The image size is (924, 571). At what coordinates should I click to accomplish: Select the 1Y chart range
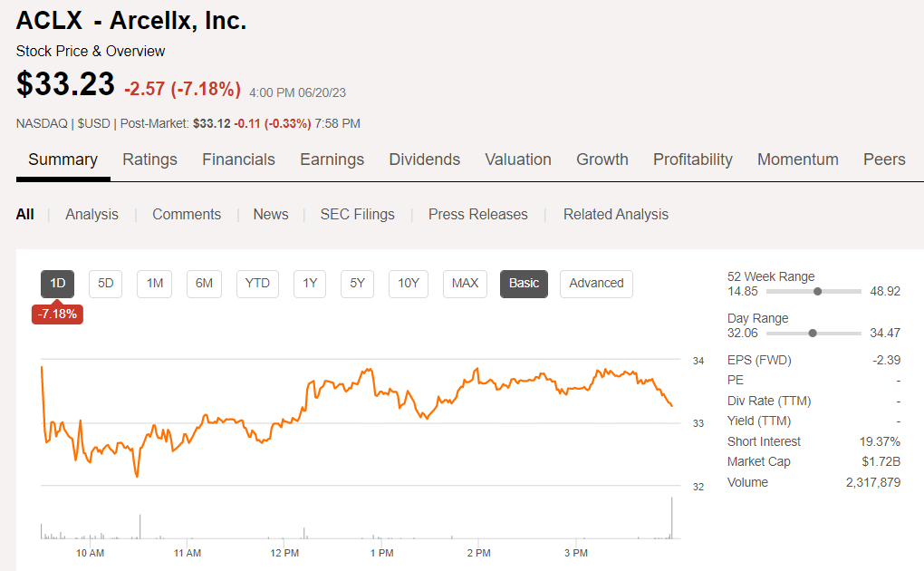[310, 284]
